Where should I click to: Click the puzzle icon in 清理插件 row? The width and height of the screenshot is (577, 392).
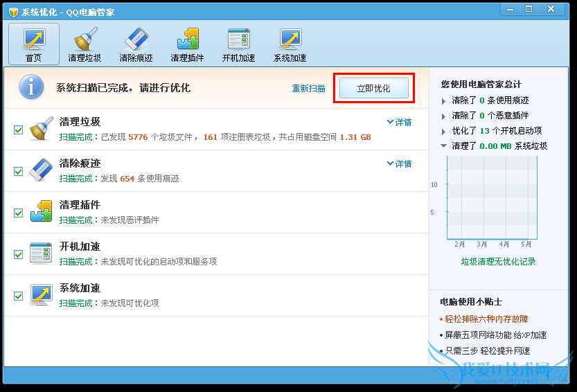[x=42, y=211]
